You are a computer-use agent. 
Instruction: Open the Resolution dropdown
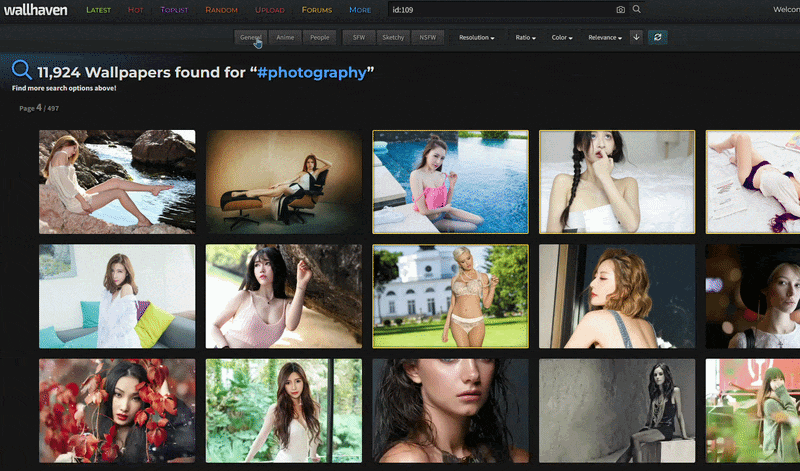pos(477,37)
